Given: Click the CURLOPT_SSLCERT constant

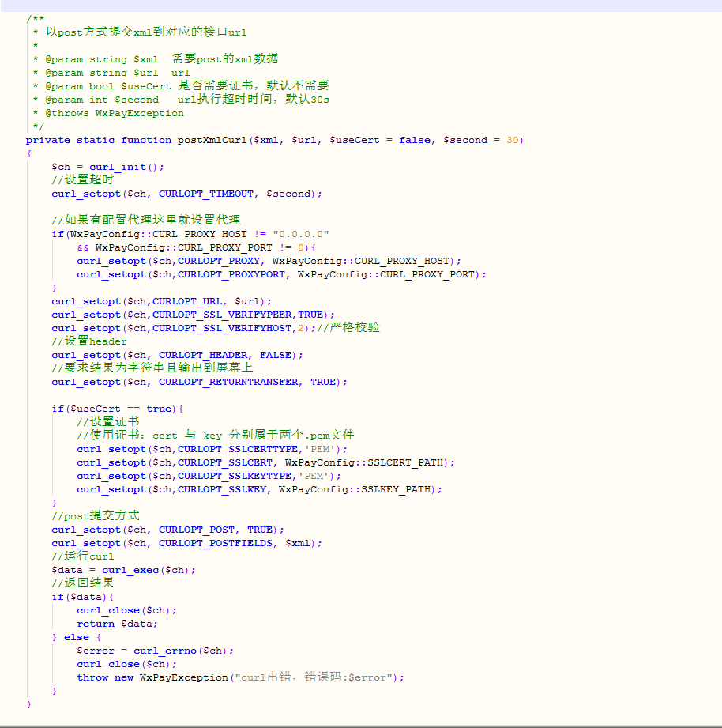Looking at the screenshot, I should tap(225, 463).
